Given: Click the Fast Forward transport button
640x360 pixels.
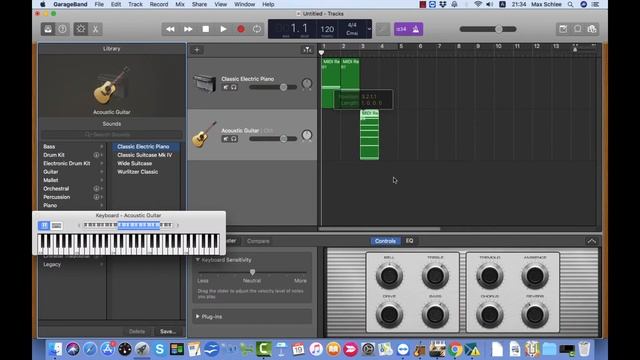Looking at the screenshot, I should pyautogui.click(x=188, y=29).
